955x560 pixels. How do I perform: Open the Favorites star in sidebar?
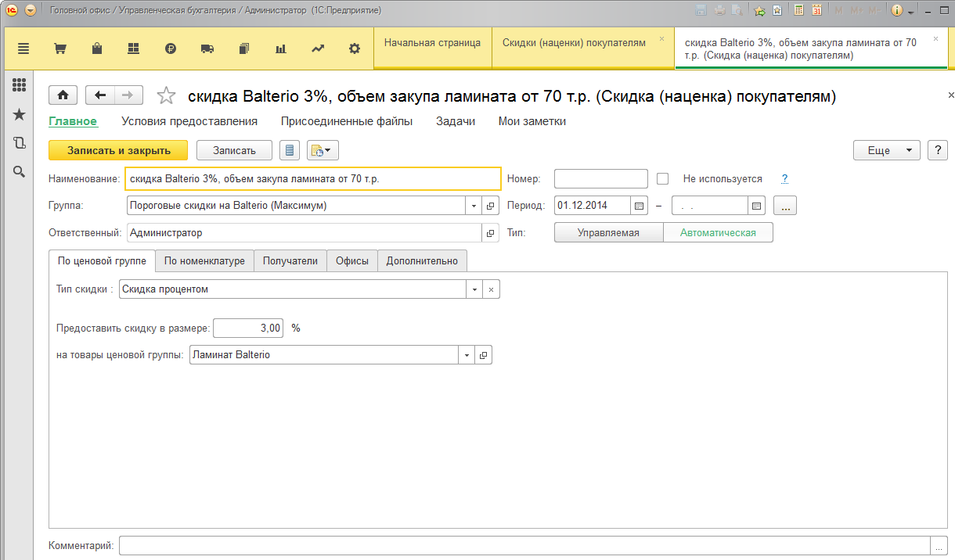(x=19, y=114)
